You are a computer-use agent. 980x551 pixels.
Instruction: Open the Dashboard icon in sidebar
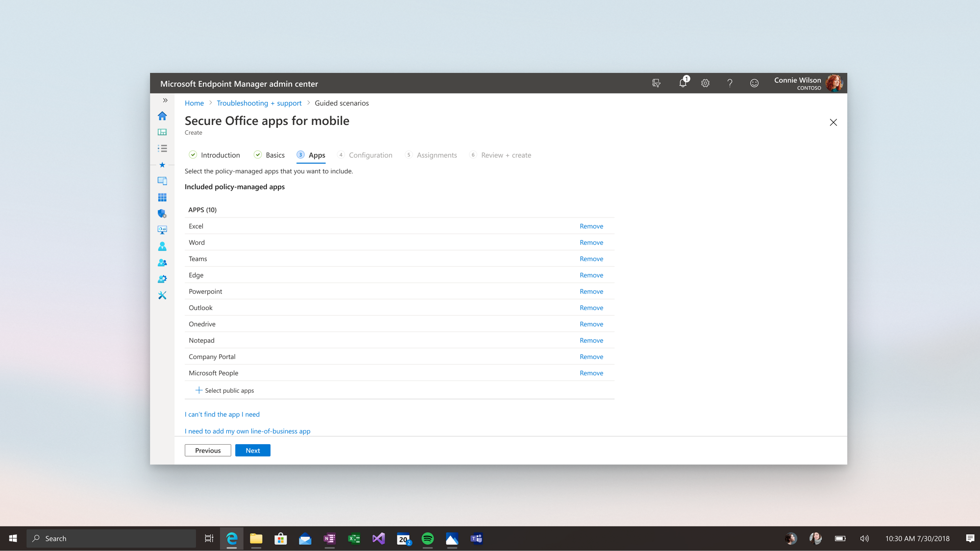162,132
